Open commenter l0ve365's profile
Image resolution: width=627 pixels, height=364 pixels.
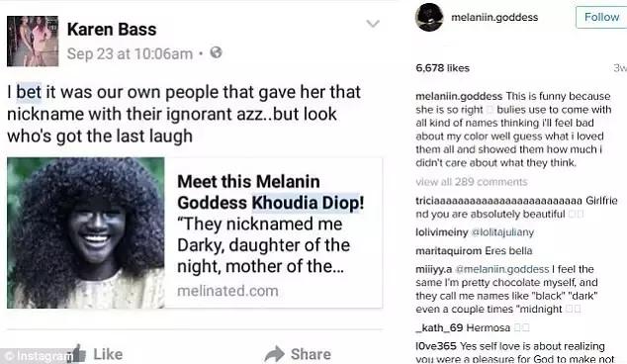pyautogui.click(x=436, y=346)
